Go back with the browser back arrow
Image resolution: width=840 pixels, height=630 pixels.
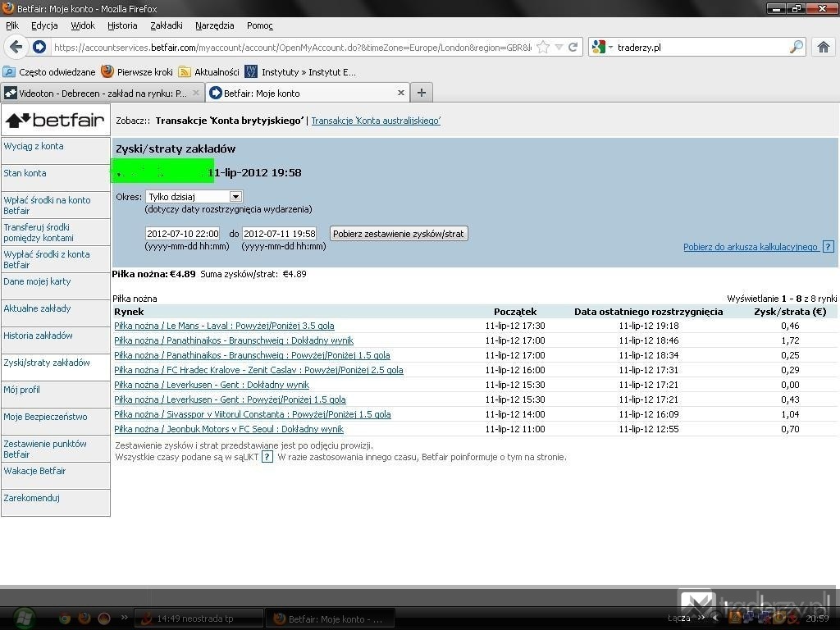pos(16,47)
